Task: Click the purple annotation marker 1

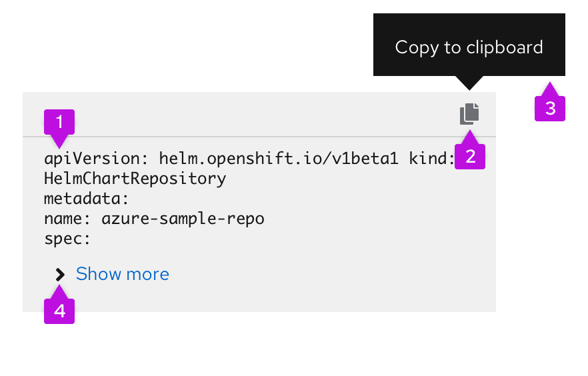Action: (59, 123)
